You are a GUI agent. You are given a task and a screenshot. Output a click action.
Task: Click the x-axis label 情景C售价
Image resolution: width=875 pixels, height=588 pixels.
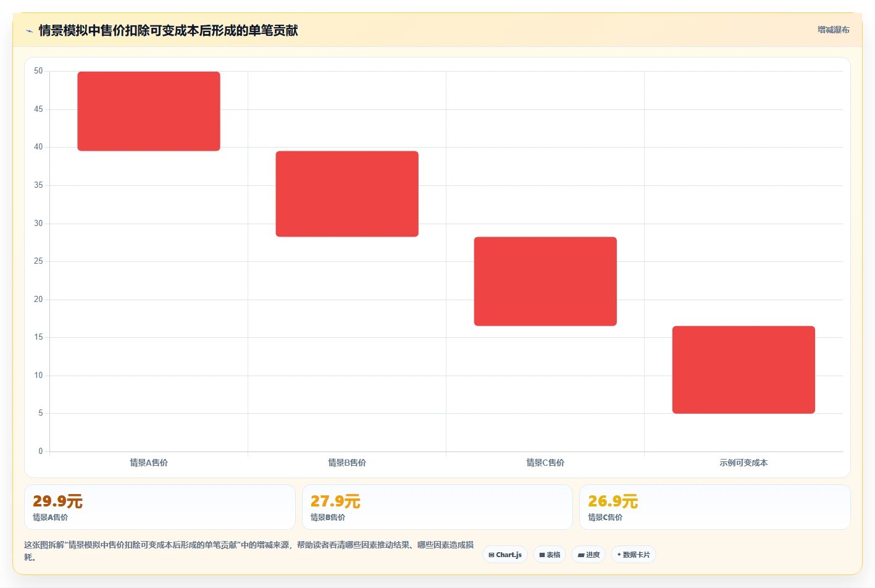tap(545, 463)
